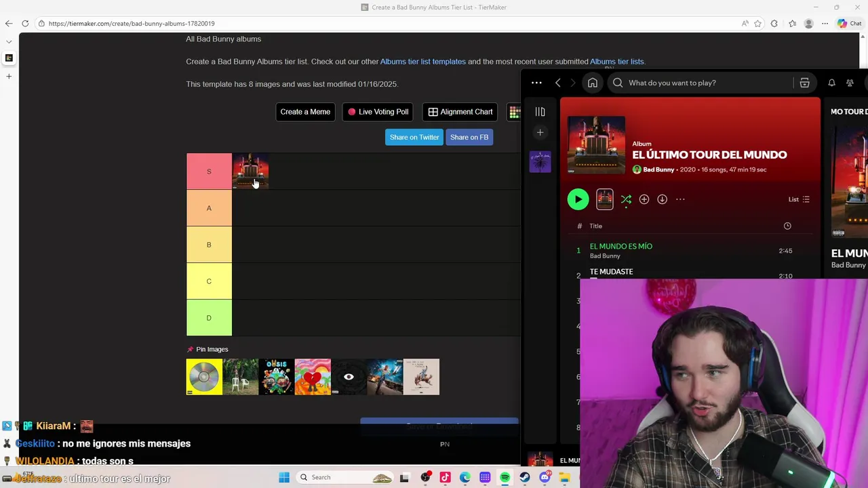
Task: Focus the 'What do you want to play?' search field
Action: (x=702, y=83)
